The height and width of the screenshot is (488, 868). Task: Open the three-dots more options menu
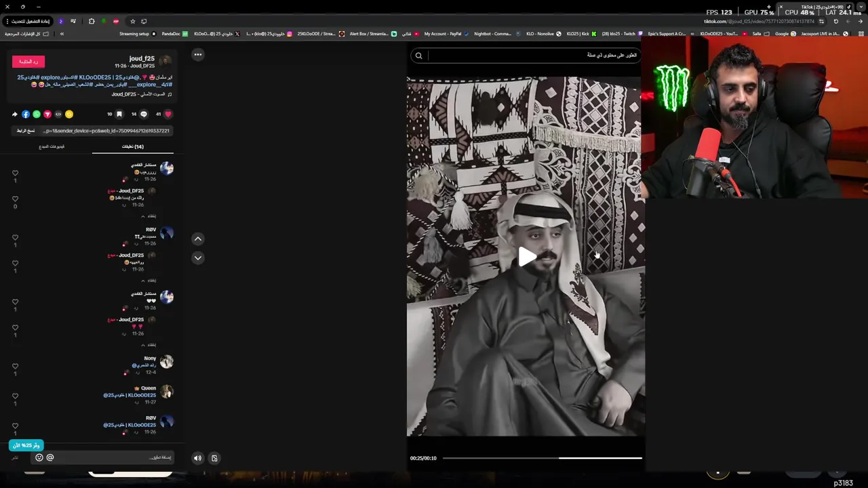[x=198, y=54]
